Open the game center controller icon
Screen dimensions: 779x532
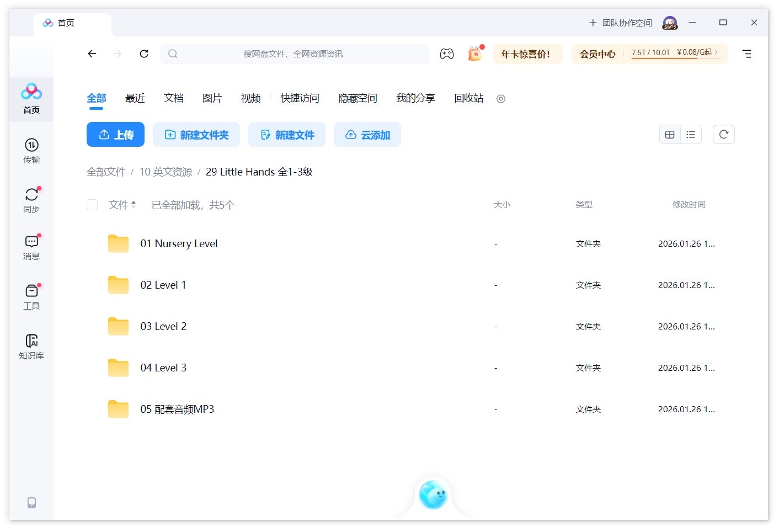pos(447,54)
